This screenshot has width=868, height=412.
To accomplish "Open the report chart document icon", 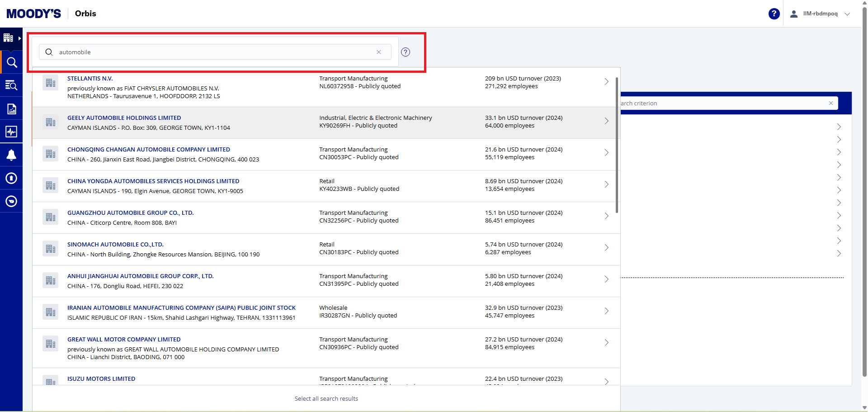I will (12, 109).
